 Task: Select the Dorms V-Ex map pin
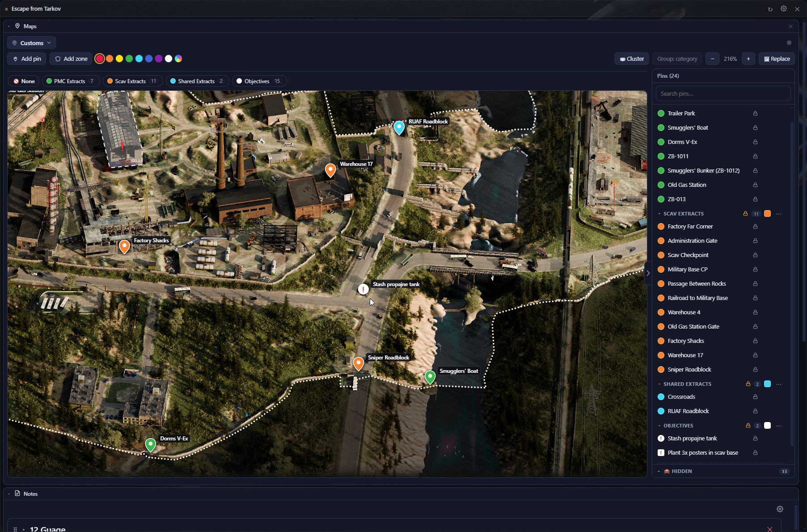coord(150,444)
